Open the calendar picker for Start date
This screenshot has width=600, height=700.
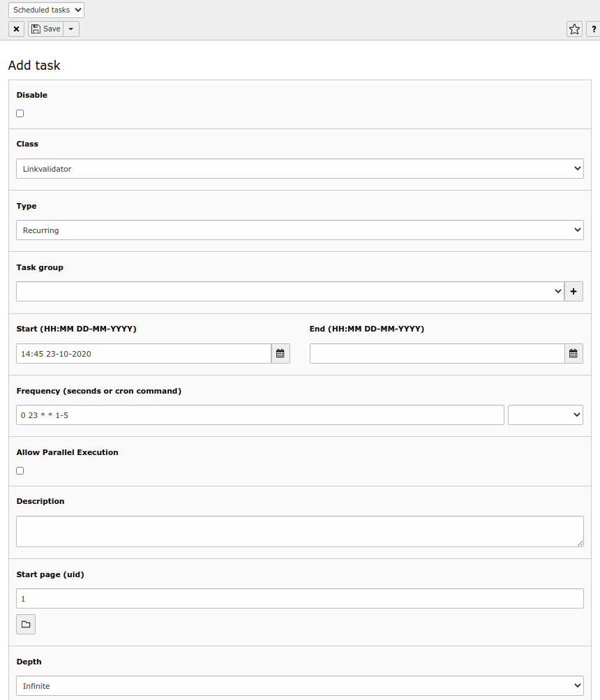280,353
